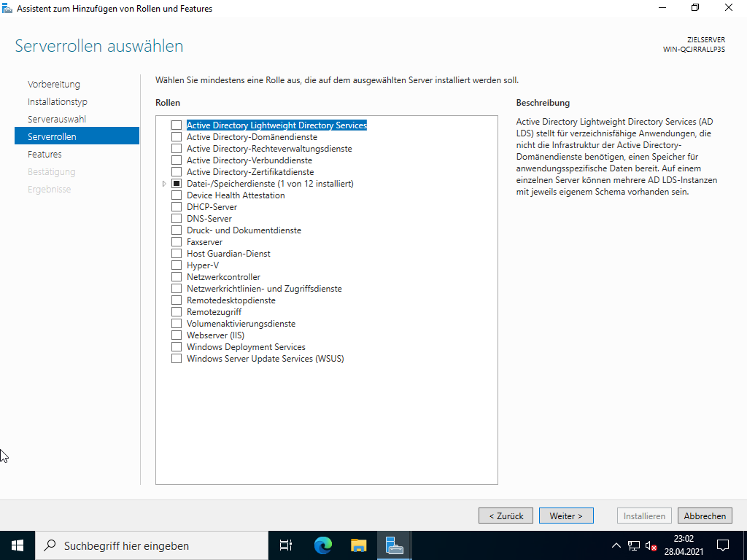The image size is (747, 560).
Task: Select the Active Directory-Domänendienste checkbox
Action: (176, 137)
